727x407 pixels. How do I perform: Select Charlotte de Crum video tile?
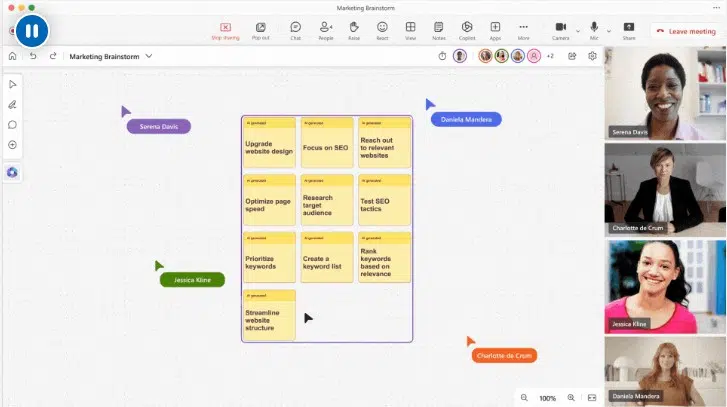pos(665,190)
